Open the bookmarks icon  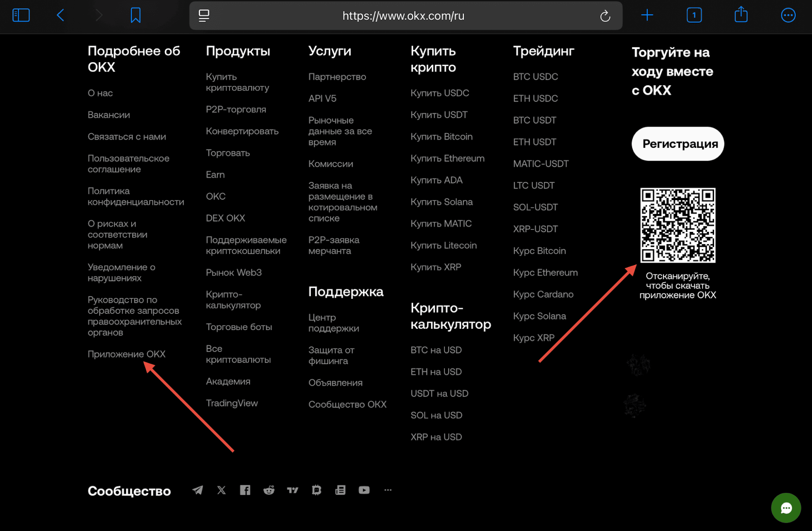(x=136, y=15)
